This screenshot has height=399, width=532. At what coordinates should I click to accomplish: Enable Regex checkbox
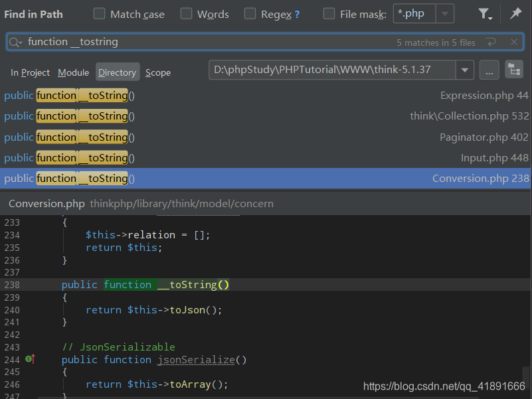pyautogui.click(x=250, y=14)
